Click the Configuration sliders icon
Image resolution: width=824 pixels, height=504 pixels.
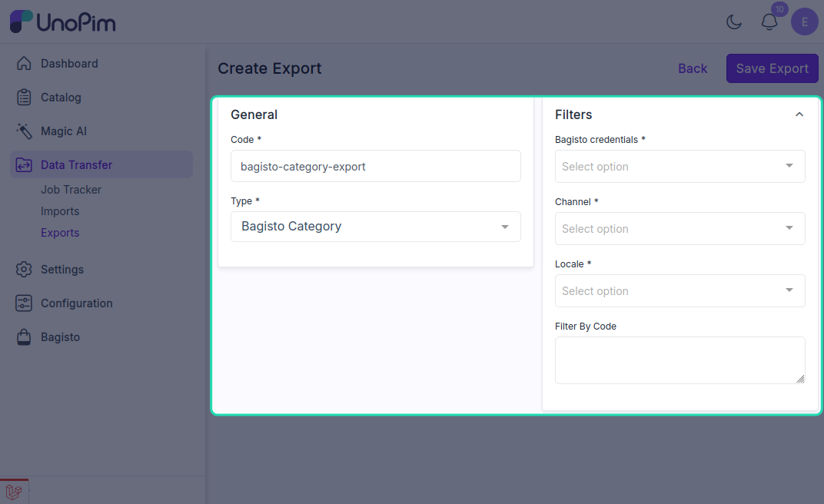point(24,303)
